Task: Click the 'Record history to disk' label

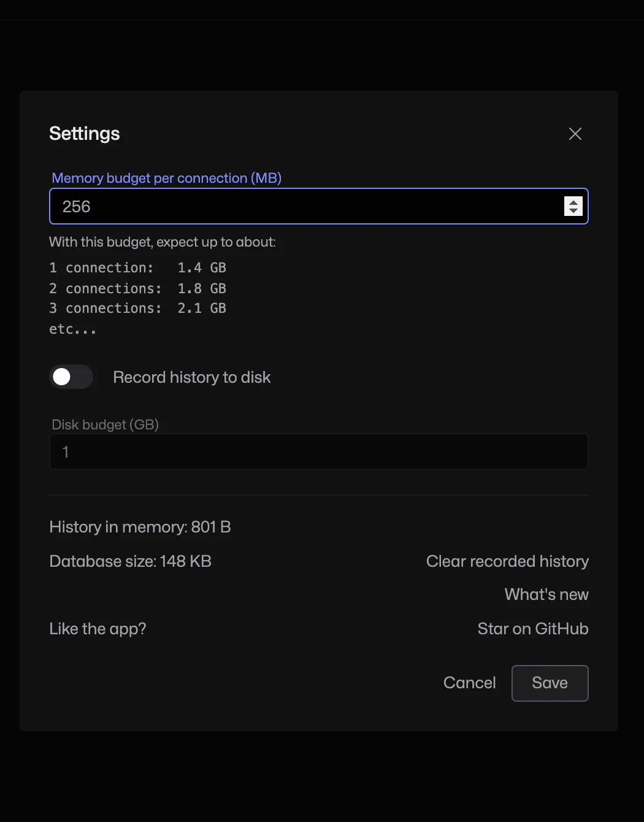Action: pos(192,377)
